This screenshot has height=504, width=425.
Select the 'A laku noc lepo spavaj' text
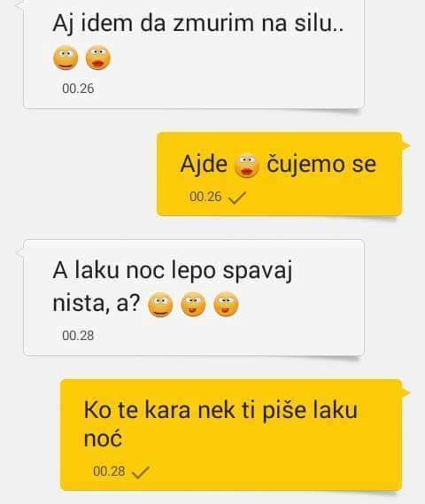173,271
